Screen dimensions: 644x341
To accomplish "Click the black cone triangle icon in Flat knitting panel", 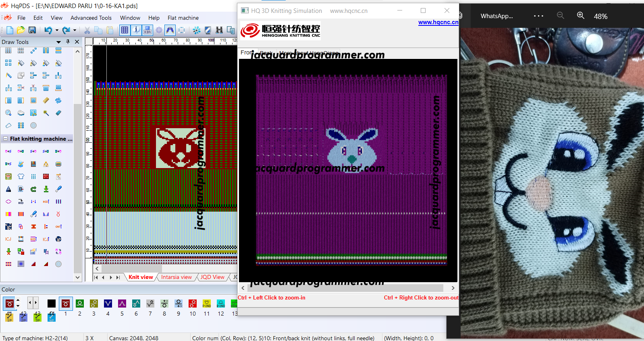I will tap(8, 189).
